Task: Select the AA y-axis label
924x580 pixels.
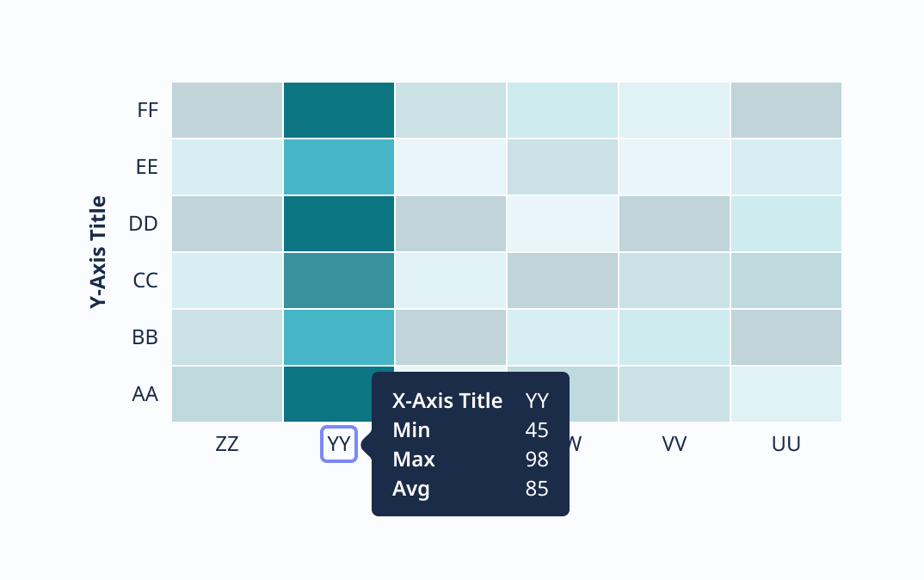Action: [x=145, y=394]
